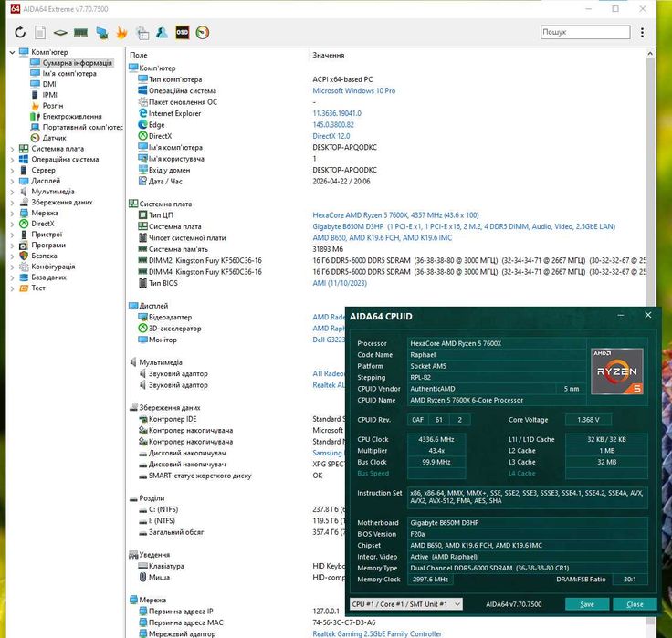Select the Безпека tree item
This screenshot has height=638, width=672.
pyautogui.click(x=44, y=256)
